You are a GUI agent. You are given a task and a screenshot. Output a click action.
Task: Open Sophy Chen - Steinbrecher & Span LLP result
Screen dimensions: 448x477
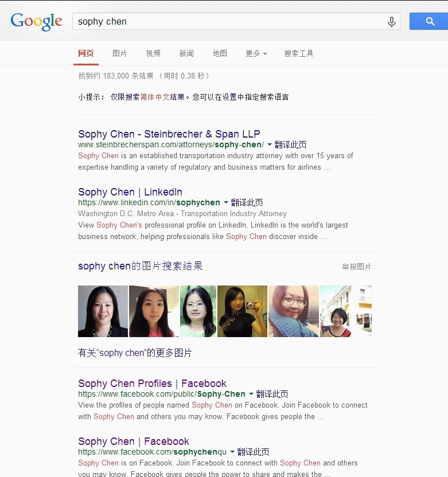click(x=169, y=134)
